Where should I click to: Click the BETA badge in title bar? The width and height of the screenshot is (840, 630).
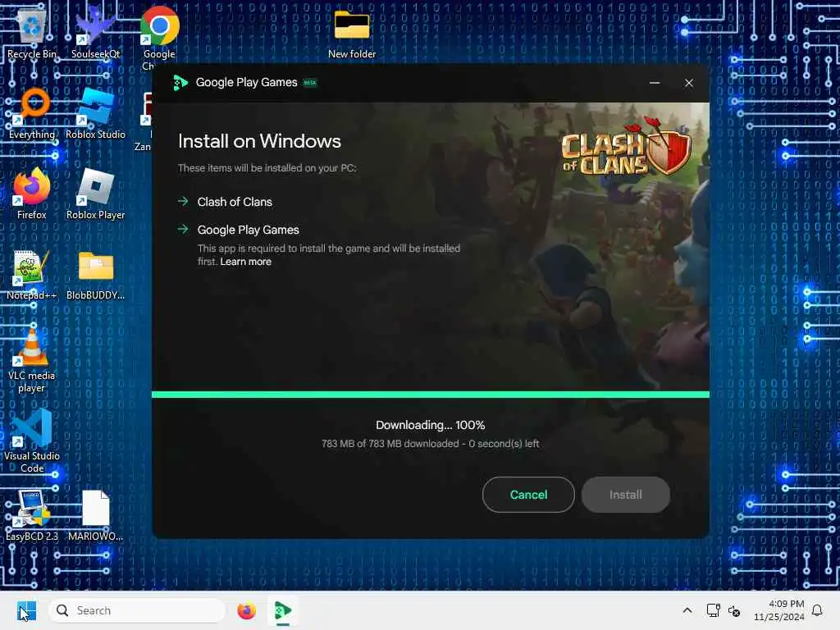pos(309,83)
